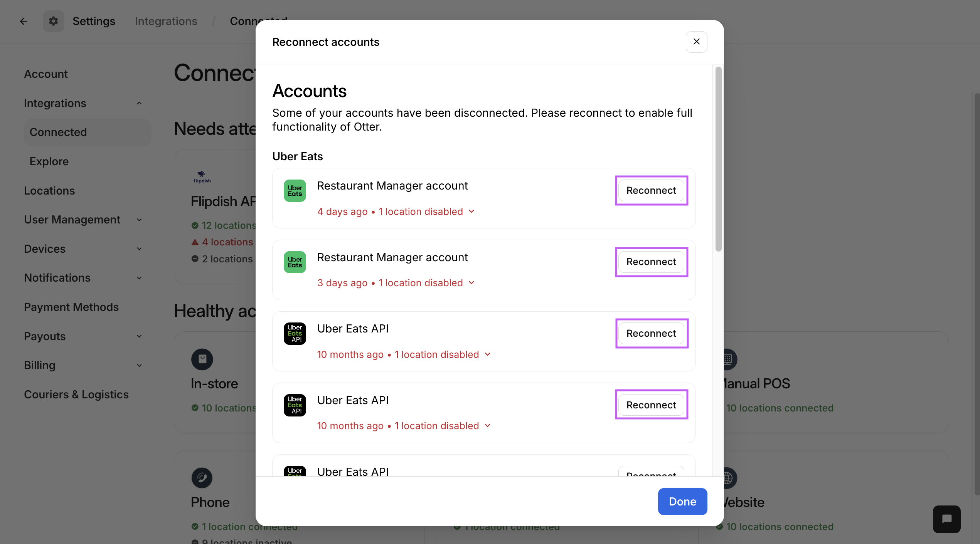Screen dimensions: 980x544
Task: Expand the User Management sidebar section
Action: click(139, 220)
